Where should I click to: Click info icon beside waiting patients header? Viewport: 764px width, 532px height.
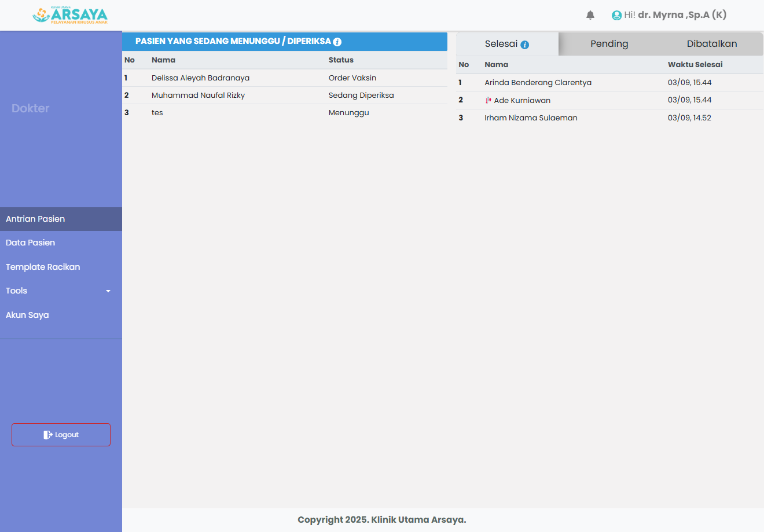(x=337, y=42)
